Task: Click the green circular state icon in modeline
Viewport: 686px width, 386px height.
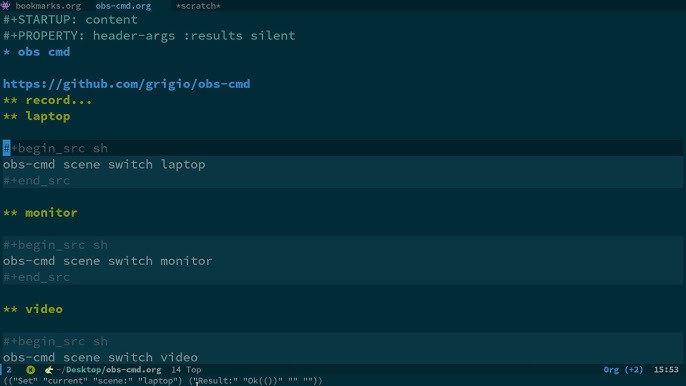Action: click(30, 370)
